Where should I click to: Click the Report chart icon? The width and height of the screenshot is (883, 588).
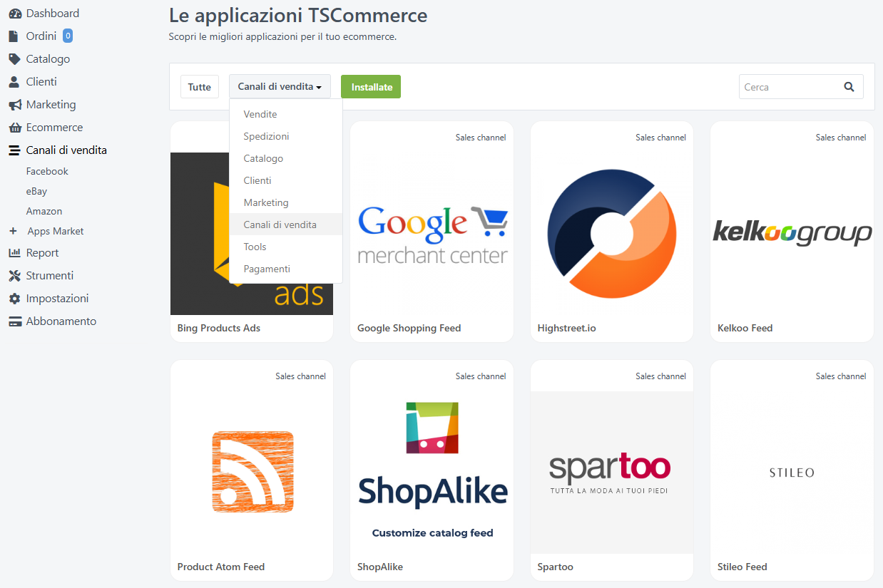(14, 253)
